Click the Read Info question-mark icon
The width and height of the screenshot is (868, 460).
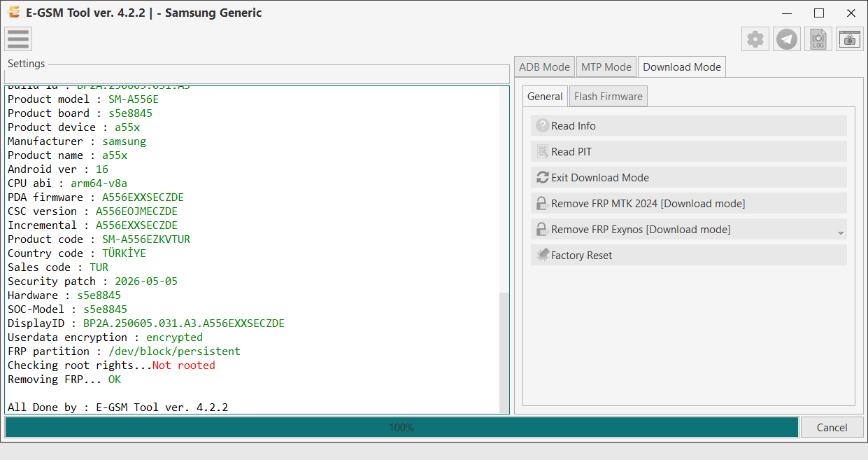[543, 126]
